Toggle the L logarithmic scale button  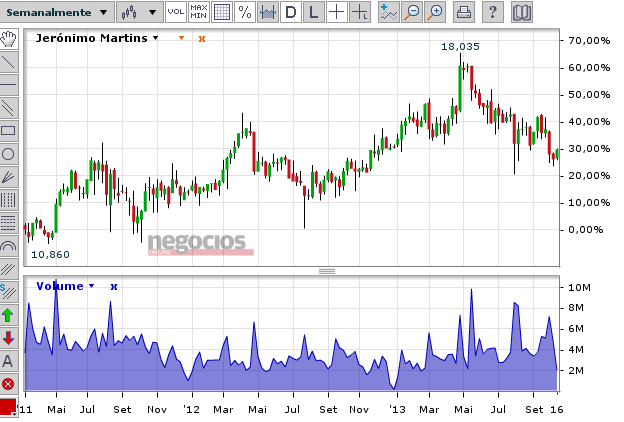point(314,12)
